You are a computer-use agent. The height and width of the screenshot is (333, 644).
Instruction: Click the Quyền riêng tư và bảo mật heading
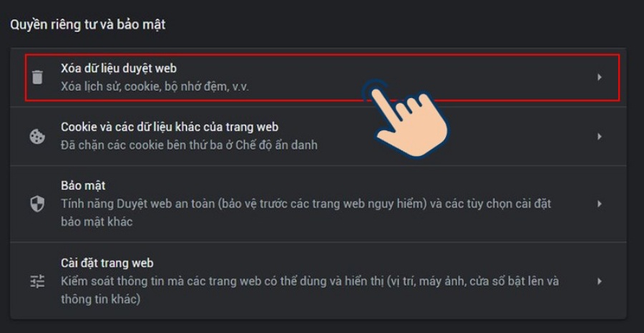(x=87, y=24)
